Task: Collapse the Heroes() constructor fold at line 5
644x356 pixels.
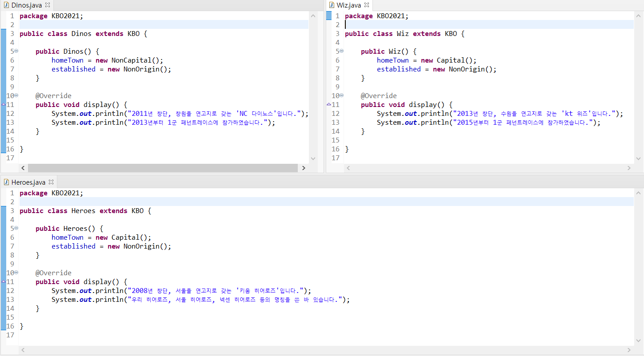Action: point(16,228)
